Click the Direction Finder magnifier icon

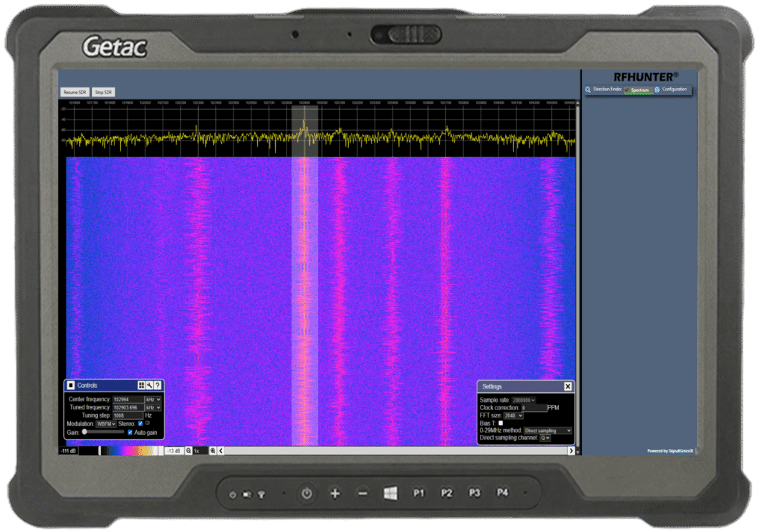coord(588,90)
